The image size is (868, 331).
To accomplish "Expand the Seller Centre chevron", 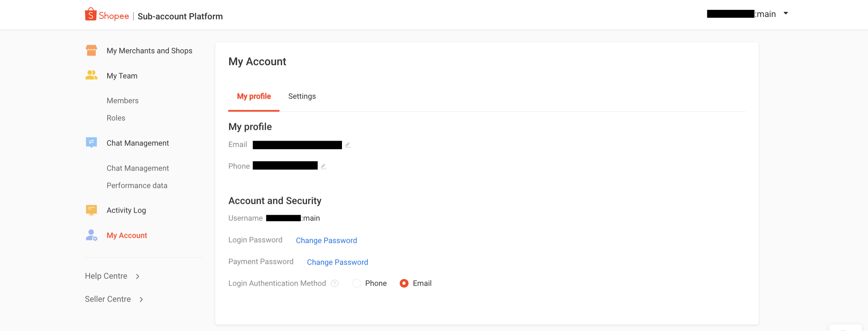I will 141,299.
